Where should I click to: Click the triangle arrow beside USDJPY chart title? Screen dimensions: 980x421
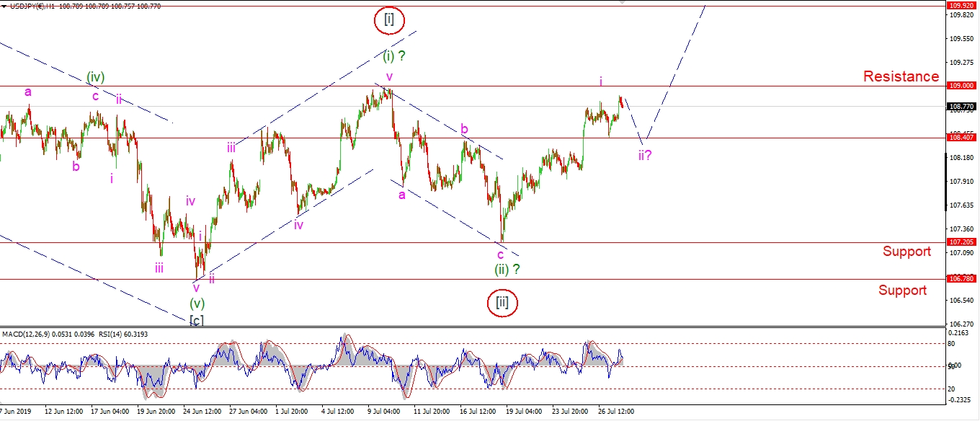click(4, 6)
